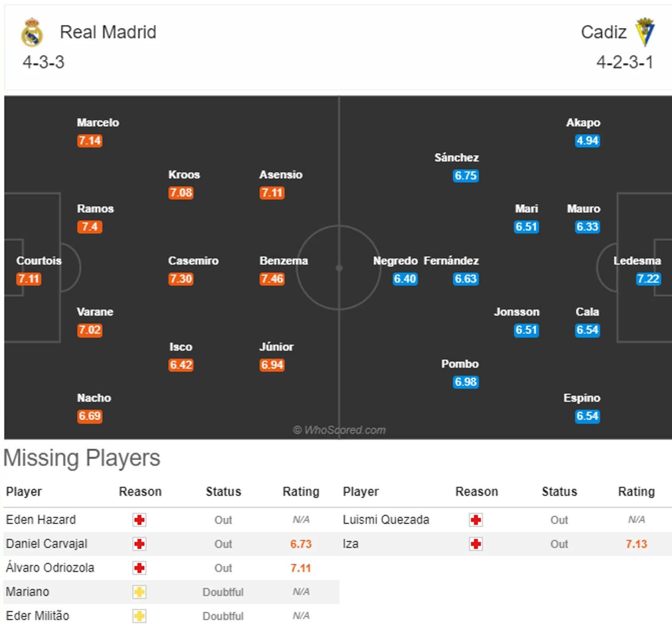The height and width of the screenshot is (624, 672).
Task: Click Benzema's 7.46 rating badge
Action: click(272, 279)
